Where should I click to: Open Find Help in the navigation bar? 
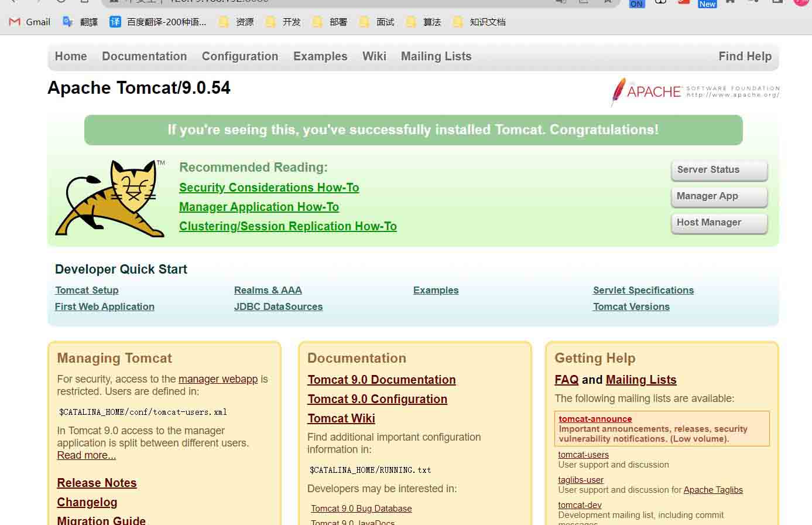(x=745, y=56)
